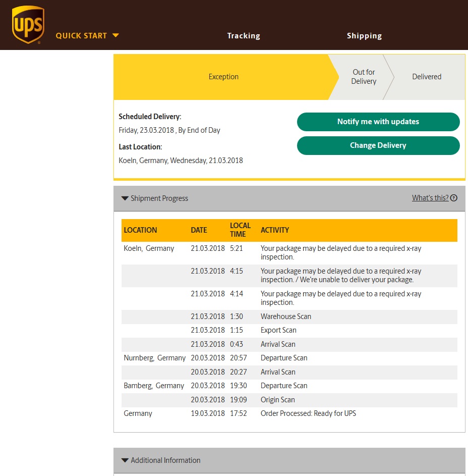This screenshot has height=476, width=468.
Task: Open the Quick Start dropdown arrow
Action: (115, 35)
